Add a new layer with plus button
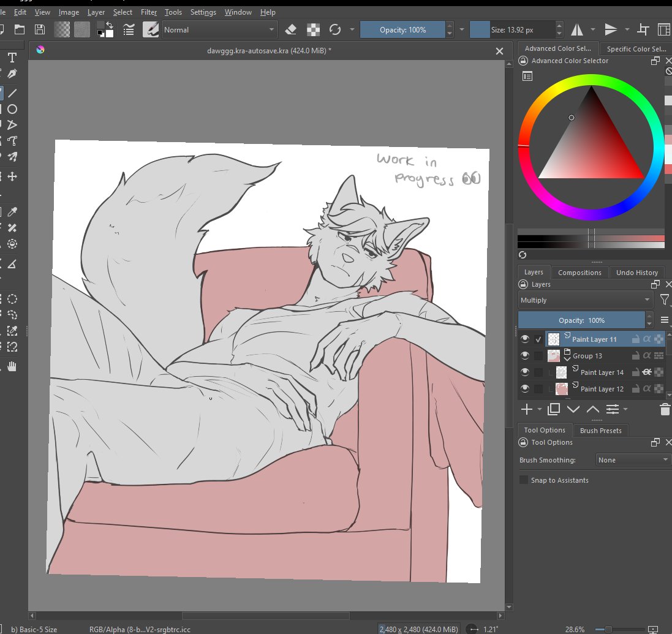 (527, 409)
